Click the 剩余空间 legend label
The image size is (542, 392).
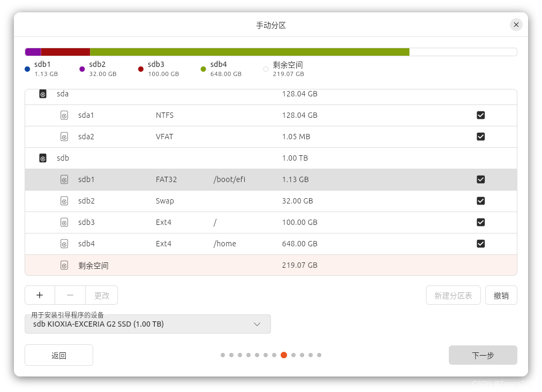(288, 65)
